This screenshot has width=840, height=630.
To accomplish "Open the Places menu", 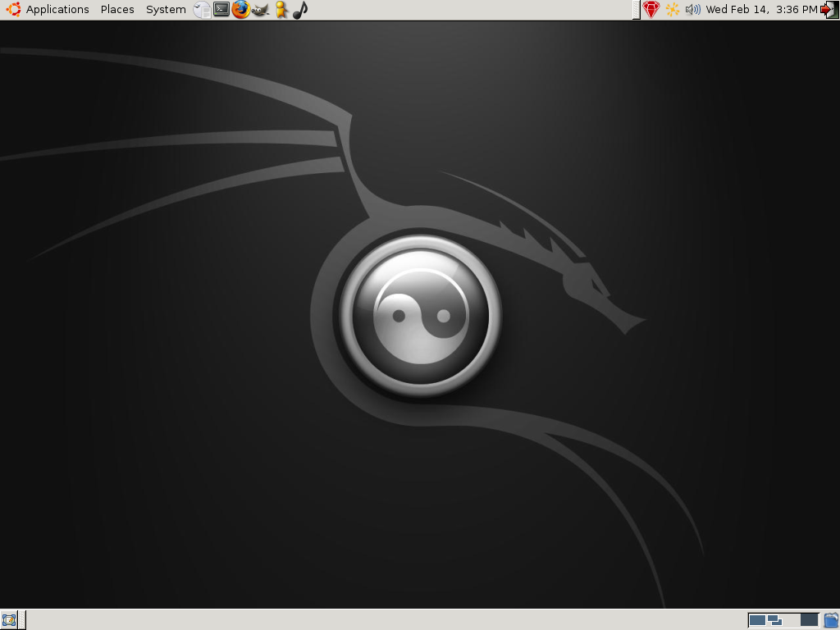I will tap(117, 10).
